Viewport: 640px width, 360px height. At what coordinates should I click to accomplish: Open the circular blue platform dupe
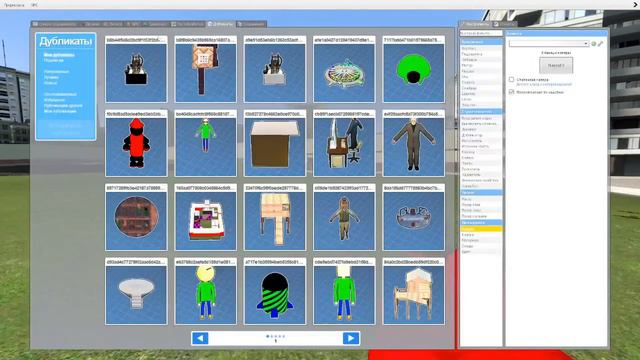[413, 217]
